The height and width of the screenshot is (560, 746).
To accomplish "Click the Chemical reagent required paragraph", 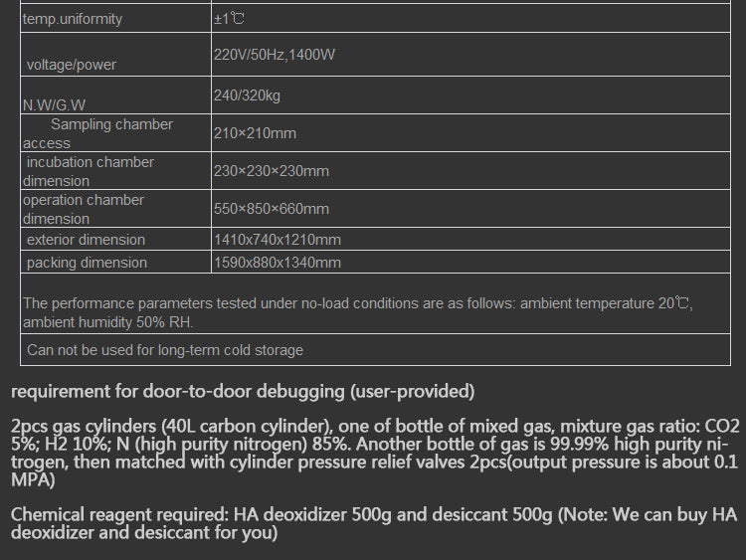I will pos(374,523).
